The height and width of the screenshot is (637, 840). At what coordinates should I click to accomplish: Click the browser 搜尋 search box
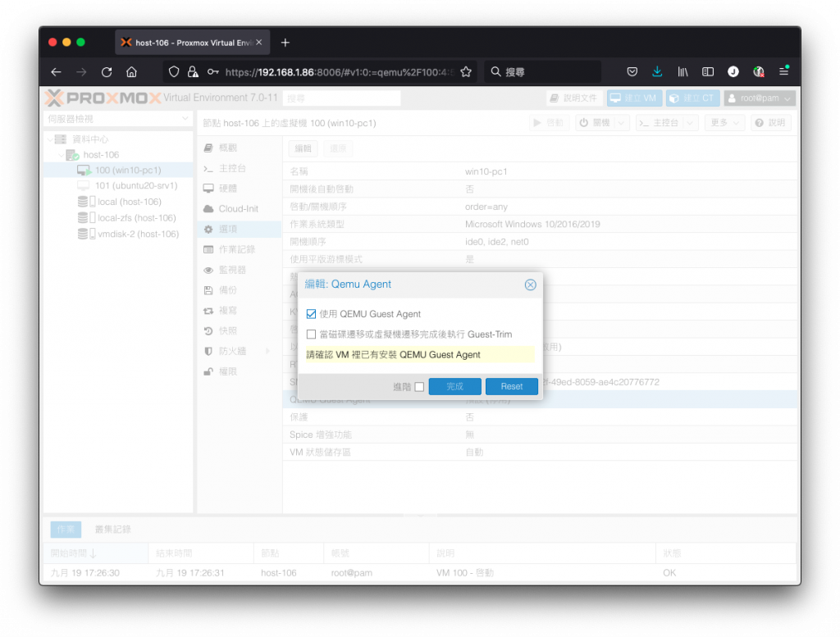click(543, 71)
